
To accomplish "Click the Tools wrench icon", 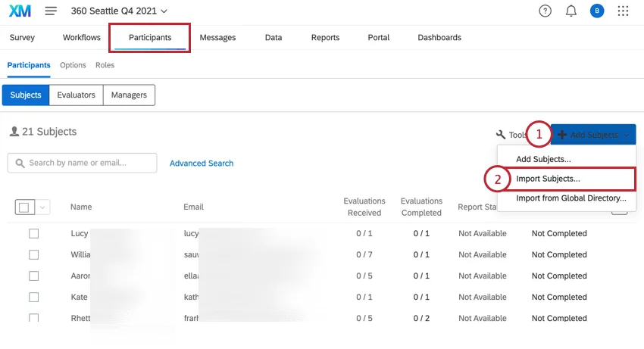I will coord(501,135).
